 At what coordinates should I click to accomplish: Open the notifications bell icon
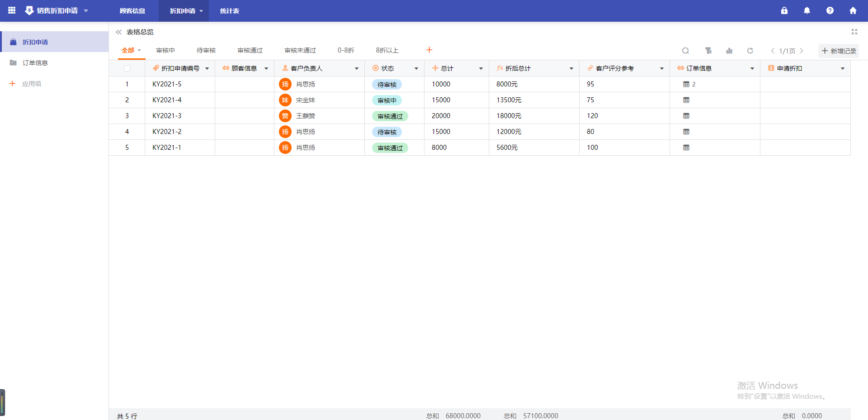point(807,10)
